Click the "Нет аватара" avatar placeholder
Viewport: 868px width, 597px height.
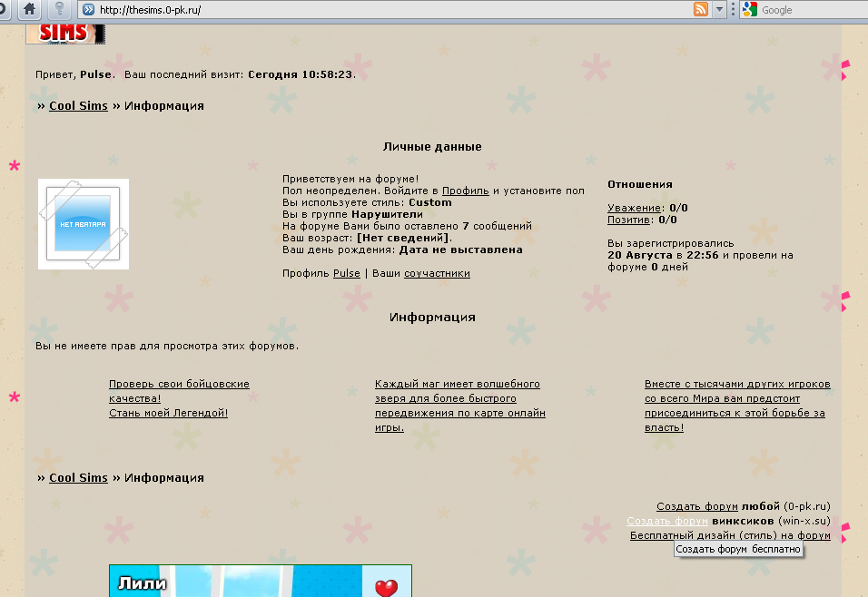click(83, 224)
